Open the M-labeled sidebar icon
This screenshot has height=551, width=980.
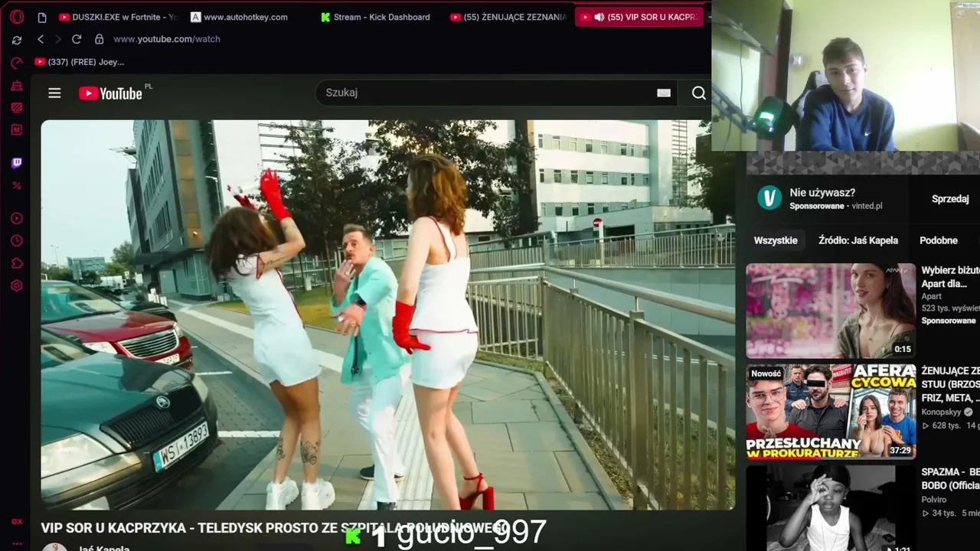tap(17, 130)
